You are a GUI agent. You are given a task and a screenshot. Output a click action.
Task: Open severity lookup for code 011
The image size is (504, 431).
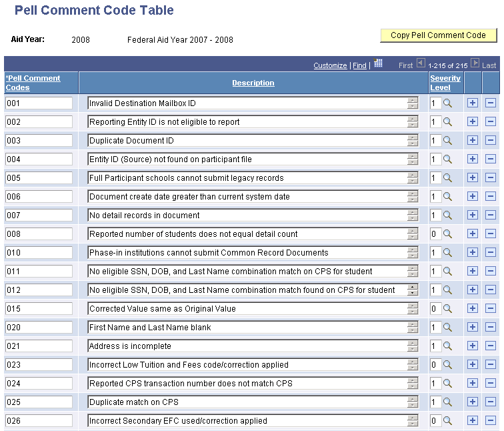447,271
